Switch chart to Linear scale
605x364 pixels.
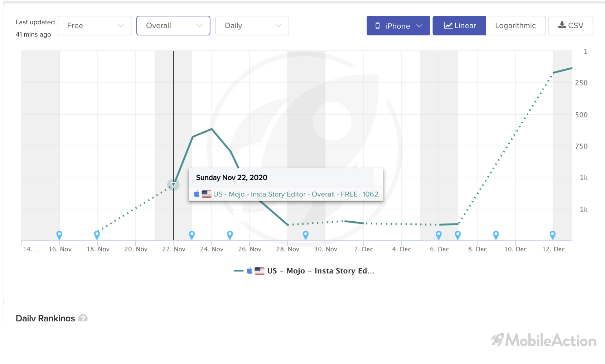(x=459, y=26)
